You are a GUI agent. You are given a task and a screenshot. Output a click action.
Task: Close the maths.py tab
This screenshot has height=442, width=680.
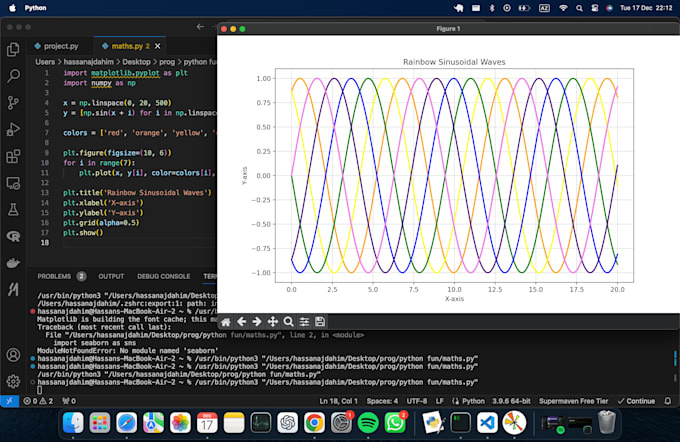point(157,46)
